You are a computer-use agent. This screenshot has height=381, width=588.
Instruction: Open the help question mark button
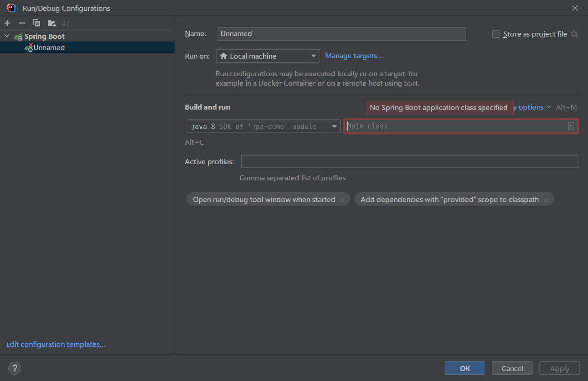[x=14, y=368]
